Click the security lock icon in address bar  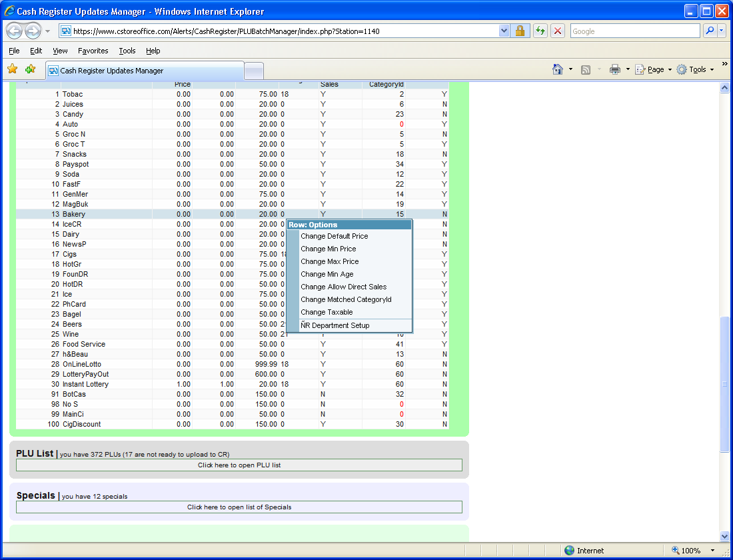[520, 31]
